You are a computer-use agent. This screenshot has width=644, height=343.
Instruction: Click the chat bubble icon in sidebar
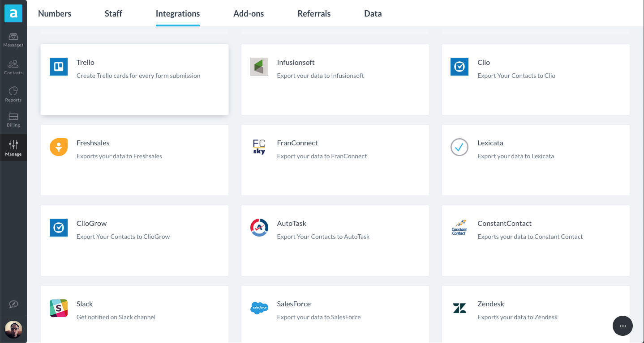click(13, 305)
